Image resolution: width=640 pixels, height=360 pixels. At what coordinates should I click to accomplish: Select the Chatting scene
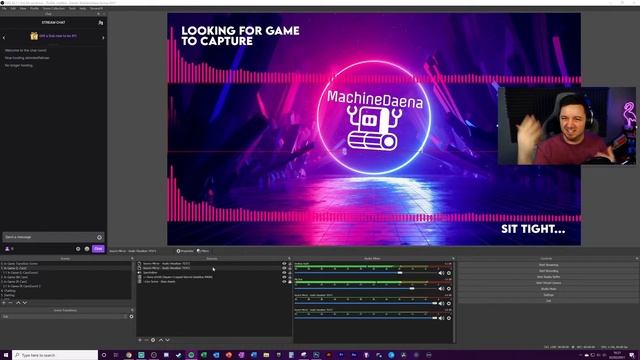(x=66, y=291)
